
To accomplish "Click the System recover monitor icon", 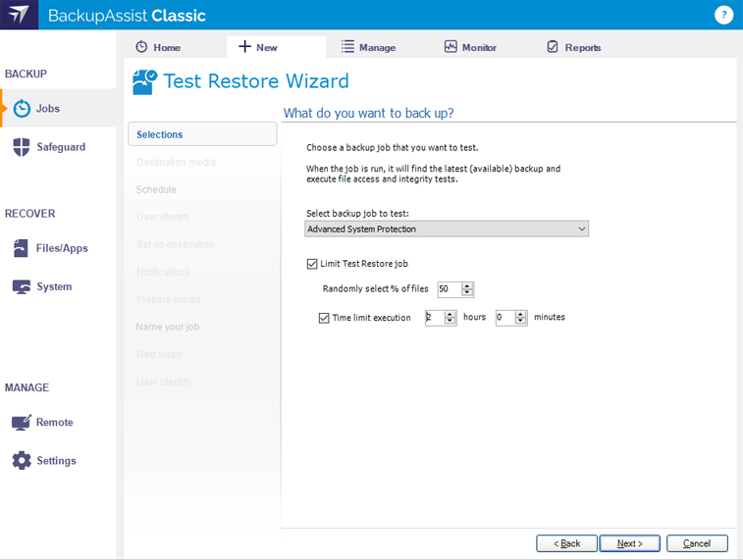I will click(x=22, y=286).
